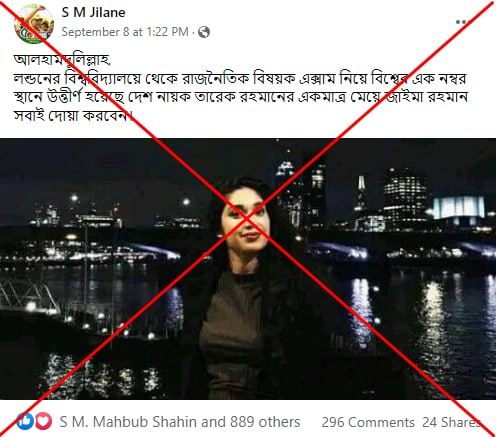Screen dimensions: 496x437
Task: Click the red Love reaction icon
Action: (x=43, y=421)
